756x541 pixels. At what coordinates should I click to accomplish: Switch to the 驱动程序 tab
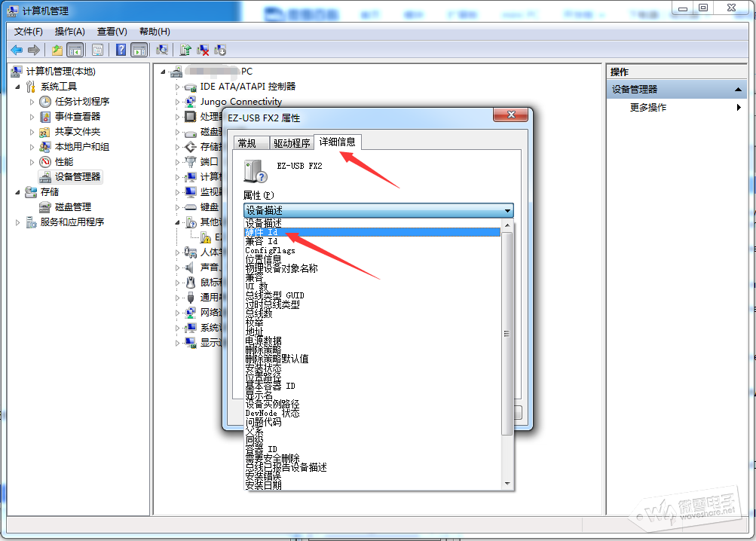tap(292, 142)
